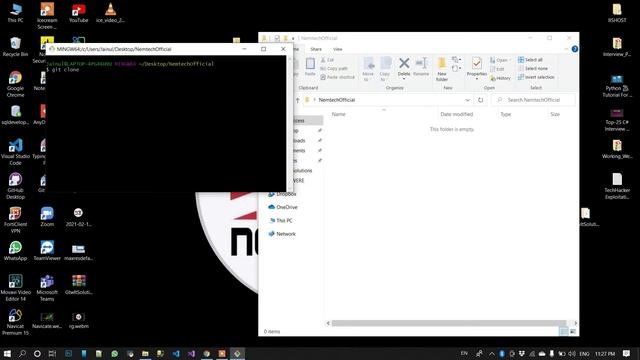Create a New folder from ribbon
Screen dimensions: 640x360
click(442, 69)
